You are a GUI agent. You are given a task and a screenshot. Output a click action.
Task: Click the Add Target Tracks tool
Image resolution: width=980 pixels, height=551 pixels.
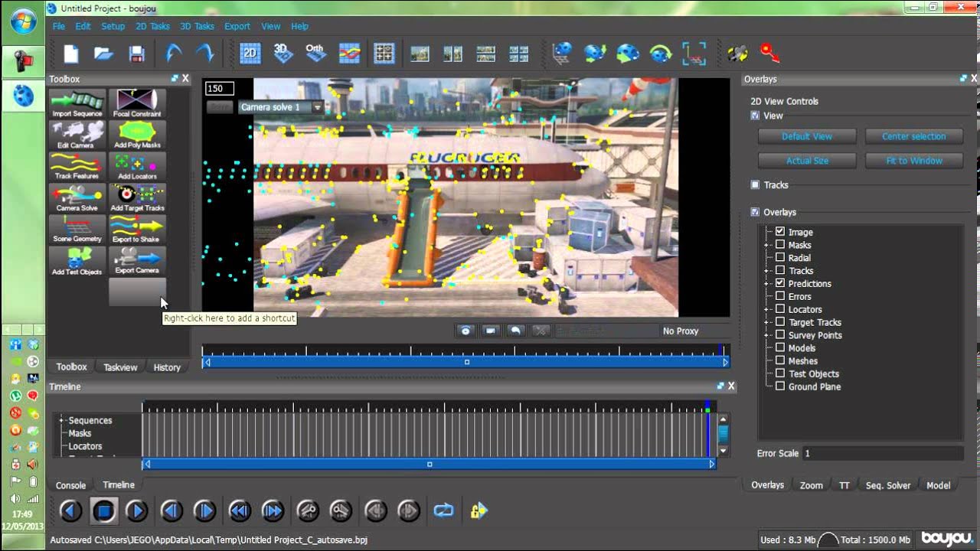137,198
